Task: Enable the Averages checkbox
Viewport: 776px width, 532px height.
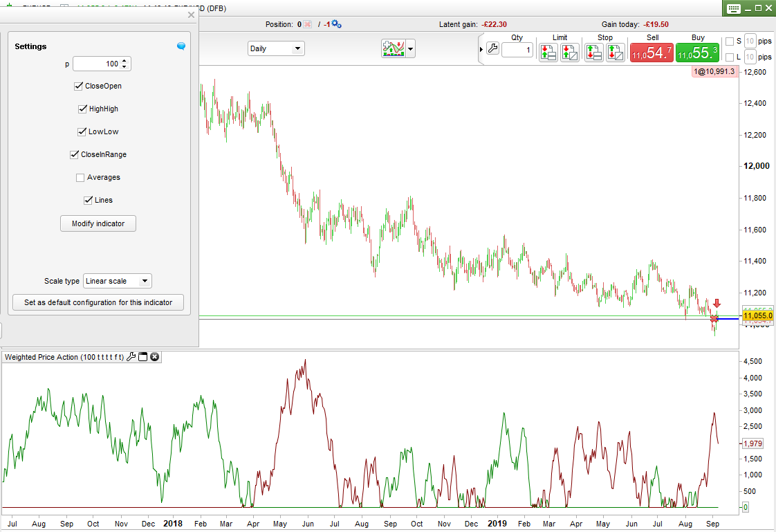Action: coord(80,178)
